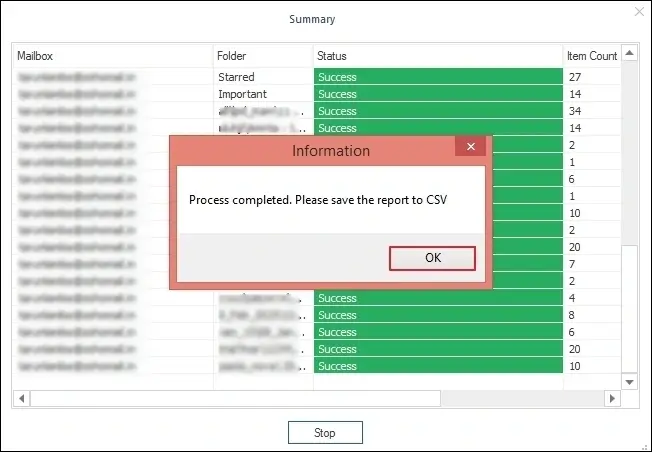This screenshot has height=452, width=652.
Task: Select the Starred folder cell
Action: [264, 77]
